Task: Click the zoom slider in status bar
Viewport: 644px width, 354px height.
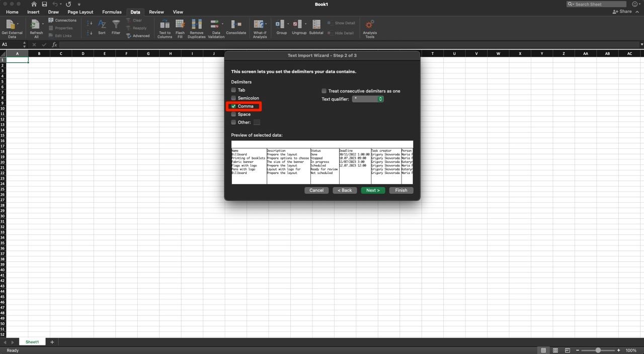Action: 598,350
